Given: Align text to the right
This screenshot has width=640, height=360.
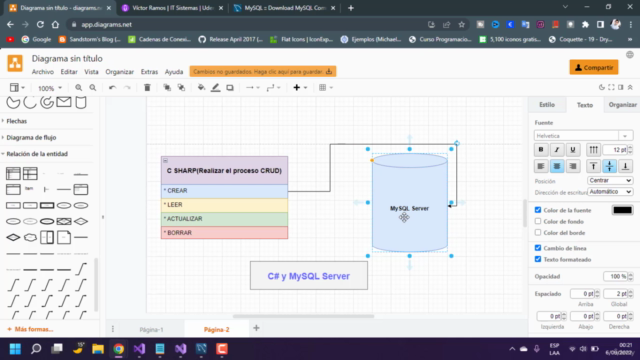Looking at the screenshot, I should point(573,166).
